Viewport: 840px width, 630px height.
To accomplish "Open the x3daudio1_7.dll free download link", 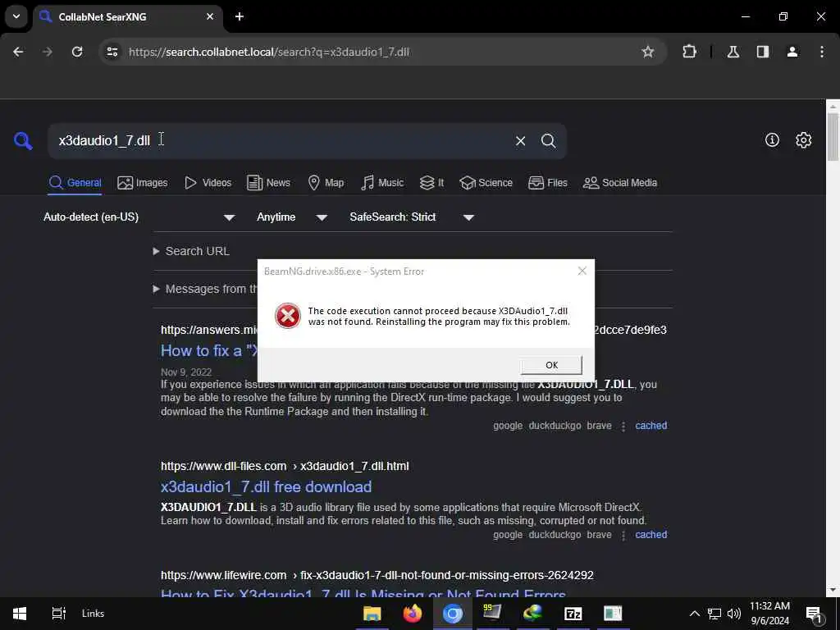I will pos(267,487).
